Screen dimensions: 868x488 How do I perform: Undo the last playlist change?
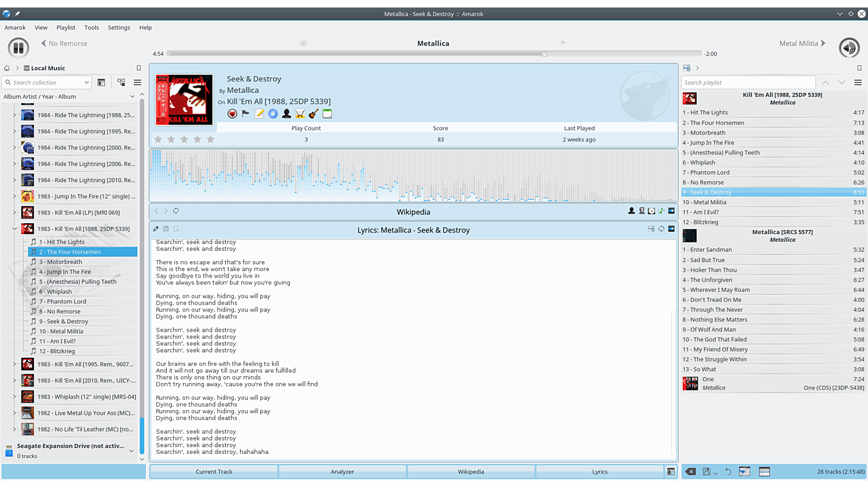pyautogui.click(x=728, y=472)
